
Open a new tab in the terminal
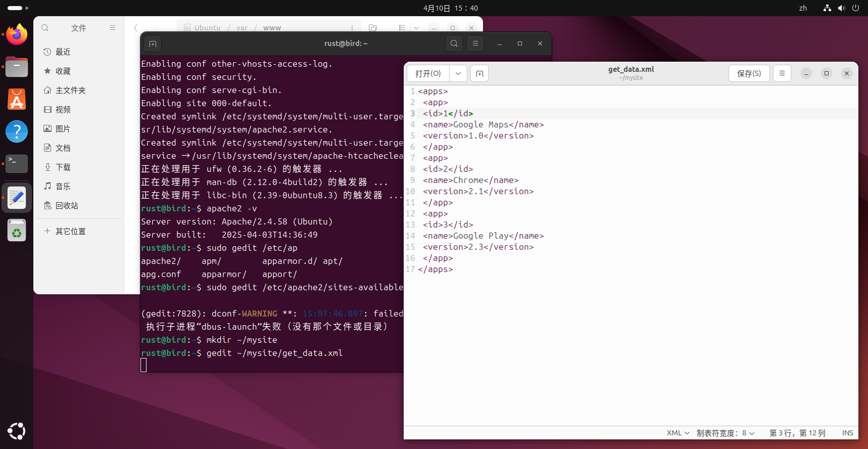tap(153, 43)
